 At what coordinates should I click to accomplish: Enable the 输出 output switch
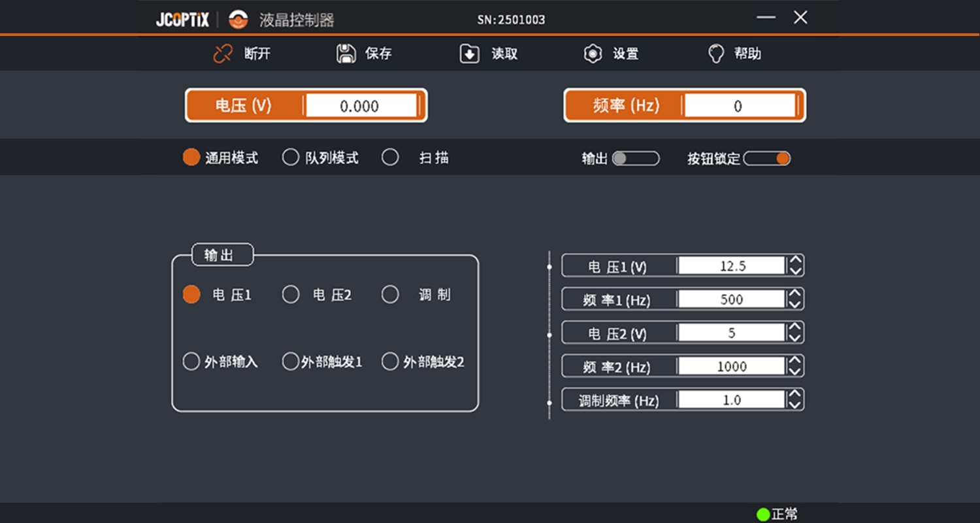[637, 158]
